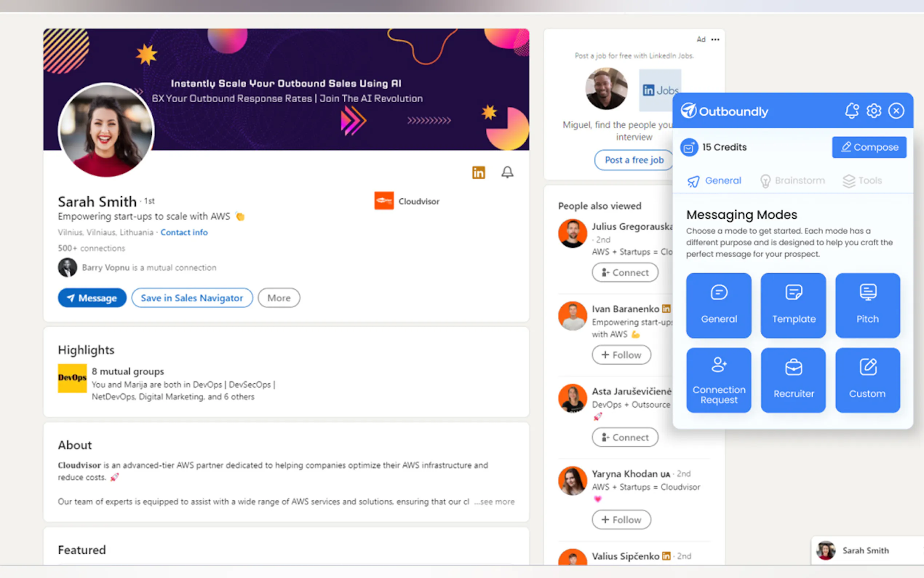Open the Contact info link

(x=184, y=233)
